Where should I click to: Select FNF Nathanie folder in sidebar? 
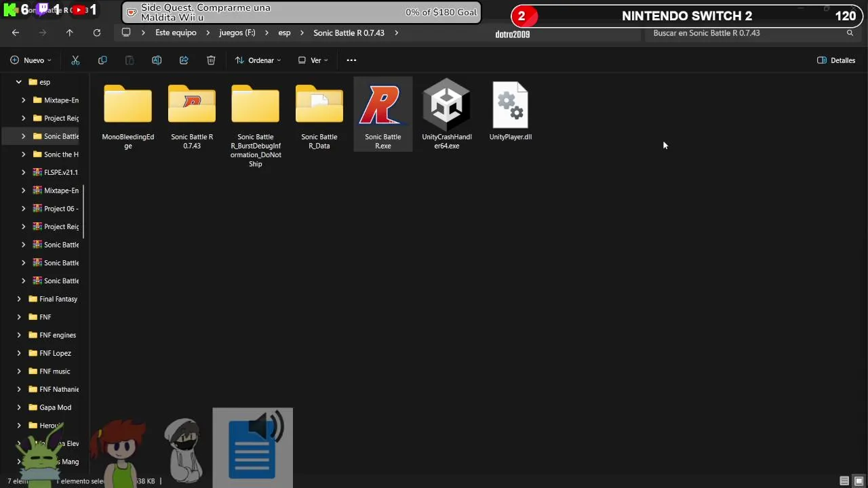[53, 389]
